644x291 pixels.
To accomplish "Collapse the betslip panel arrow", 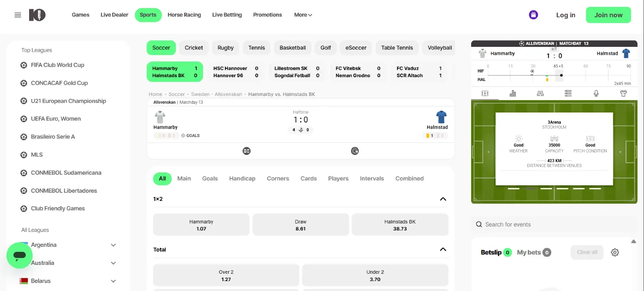I will tap(634, 241).
